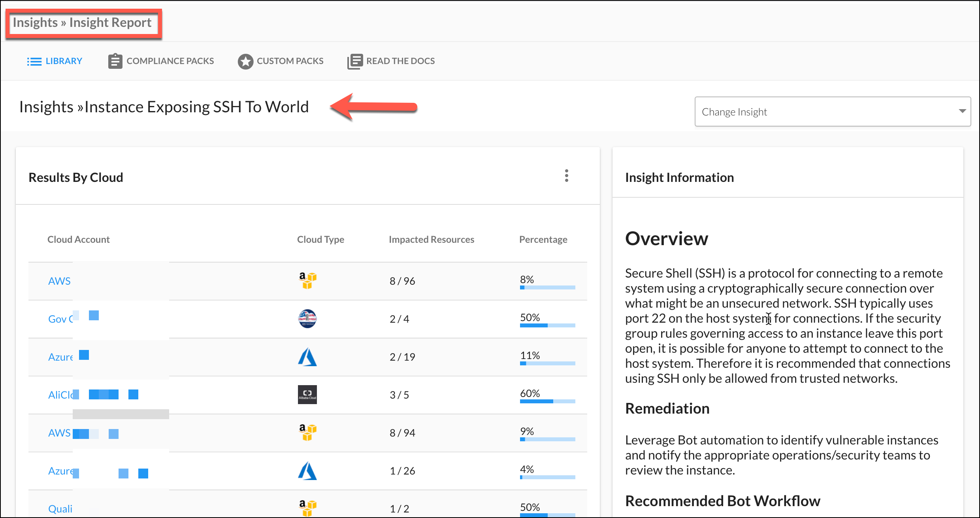Click the Change Insight dropdown arrow
Viewport: 980px width, 518px height.
[962, 112]
